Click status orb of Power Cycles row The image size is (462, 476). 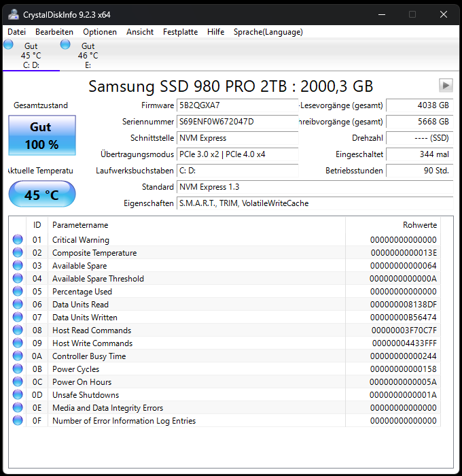(18, 369)
